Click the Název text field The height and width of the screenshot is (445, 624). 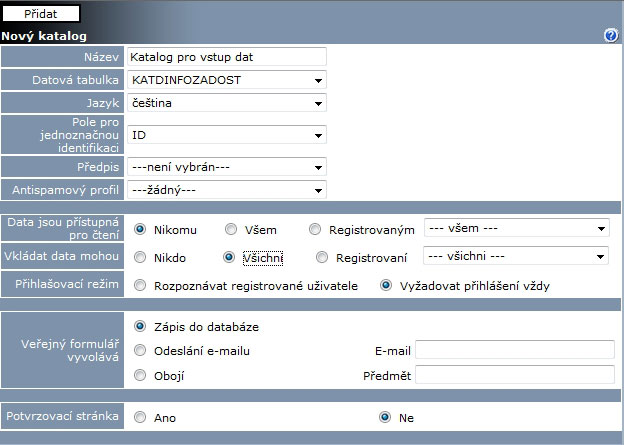[x=226, y=57]
